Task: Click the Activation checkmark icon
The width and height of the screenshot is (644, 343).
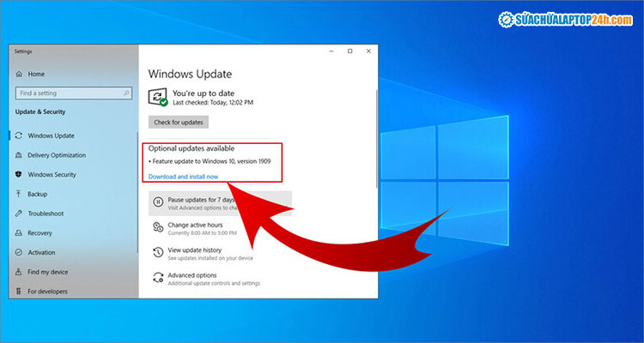Action: pyautogui.click(x=19, y=253)
